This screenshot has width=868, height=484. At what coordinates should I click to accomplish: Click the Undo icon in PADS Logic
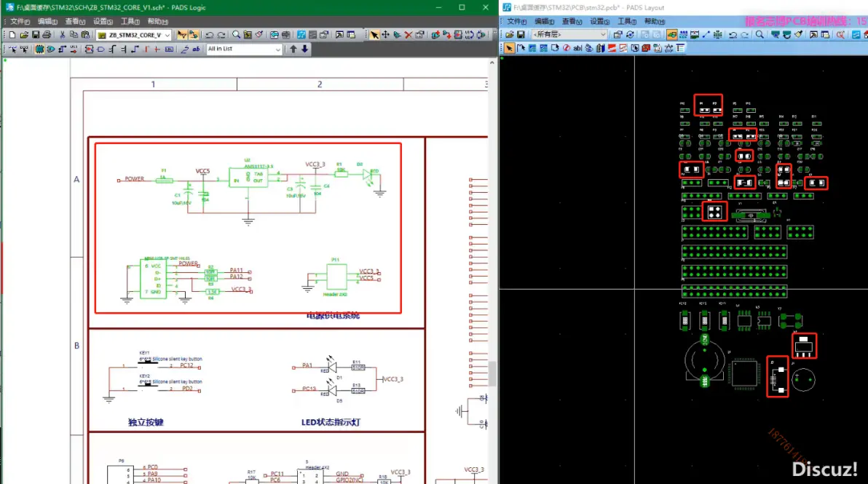209,34
